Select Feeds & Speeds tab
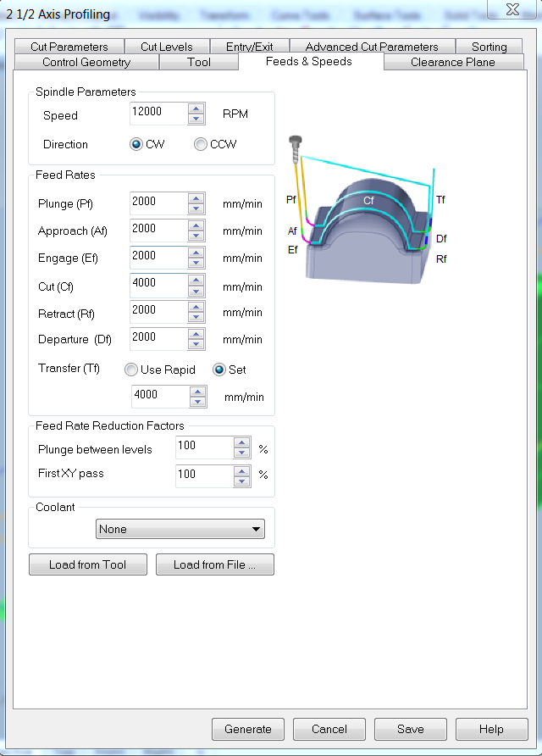The height and width of the screenshot is (756, 542). click(309, 61)
